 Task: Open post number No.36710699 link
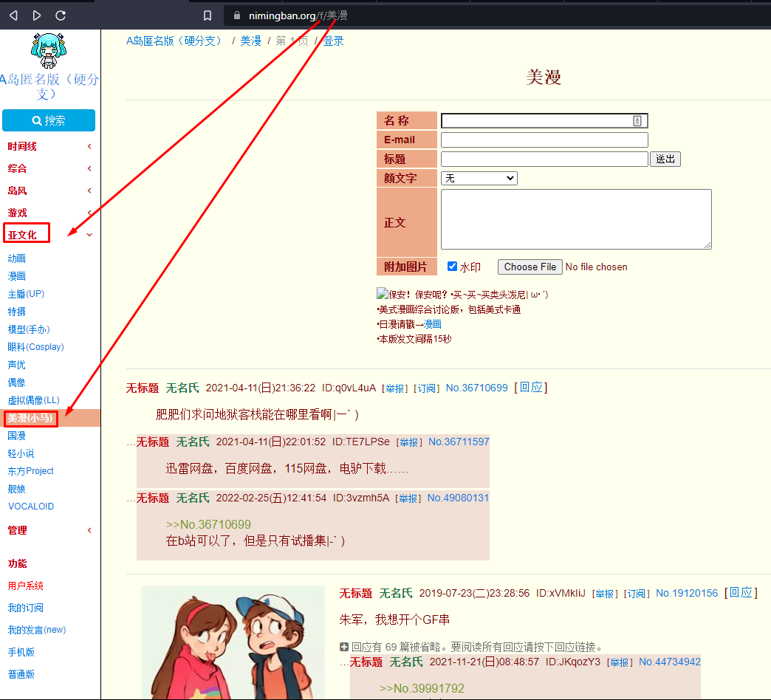(x=477, y=388)
